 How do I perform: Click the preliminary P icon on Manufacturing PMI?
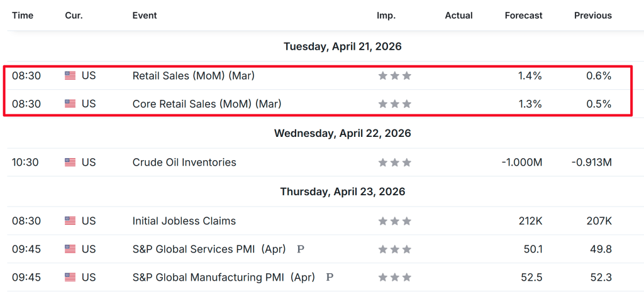click(330, 277)
